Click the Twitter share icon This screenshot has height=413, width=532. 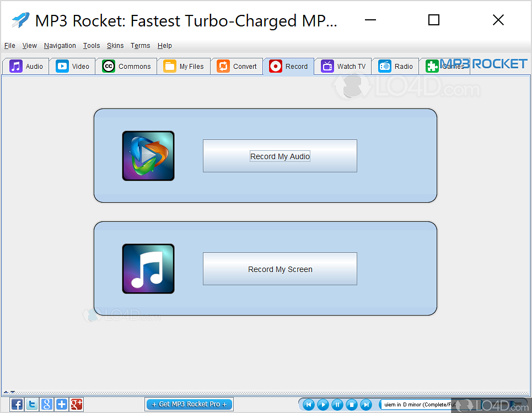pyautogui.click(x=31, y=404)
